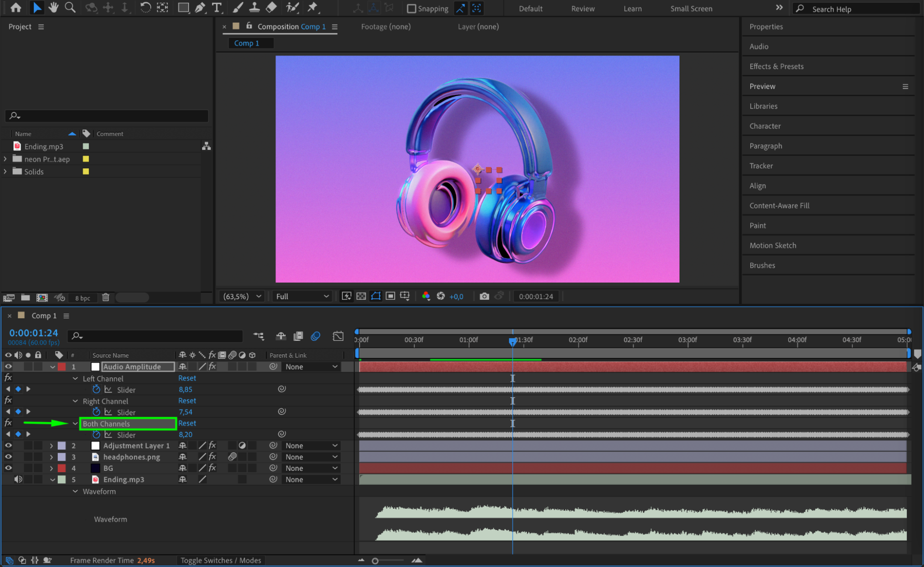The height and width of the screenshot is (567, 924).
Task: Click the Take Snapshot camera icon
Action: point(484,296)
